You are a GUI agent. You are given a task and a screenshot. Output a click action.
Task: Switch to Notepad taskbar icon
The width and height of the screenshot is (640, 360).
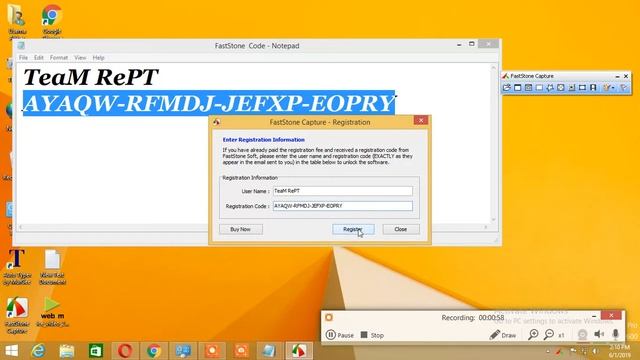point(269,351)
